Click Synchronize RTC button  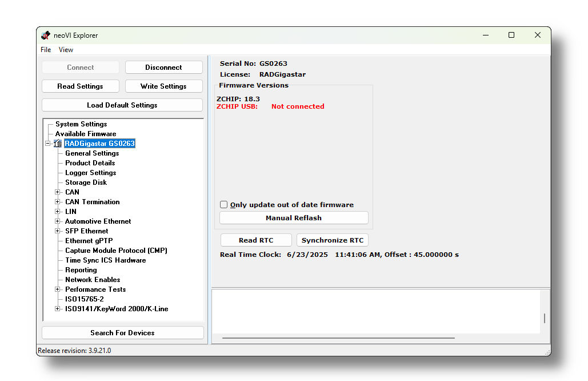pos(333,240)
